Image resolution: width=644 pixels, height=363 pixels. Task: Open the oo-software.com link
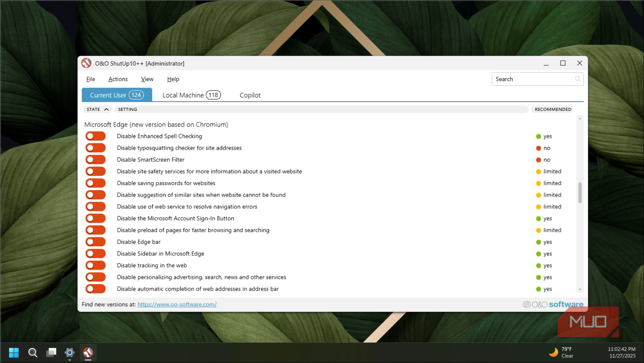click(177, 304)
